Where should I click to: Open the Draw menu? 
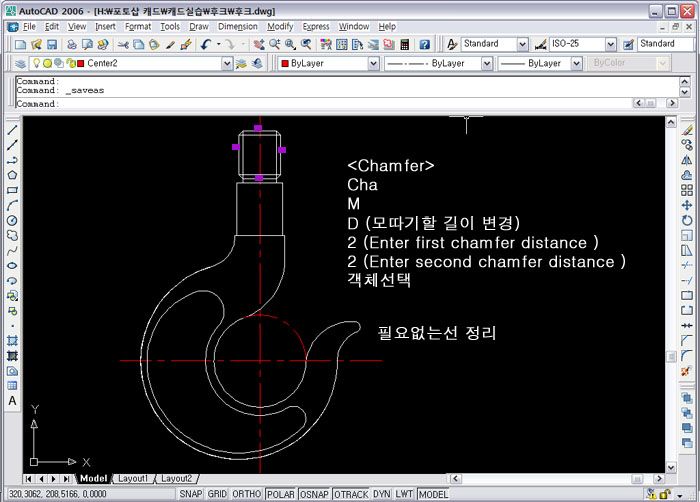(199, 27)
